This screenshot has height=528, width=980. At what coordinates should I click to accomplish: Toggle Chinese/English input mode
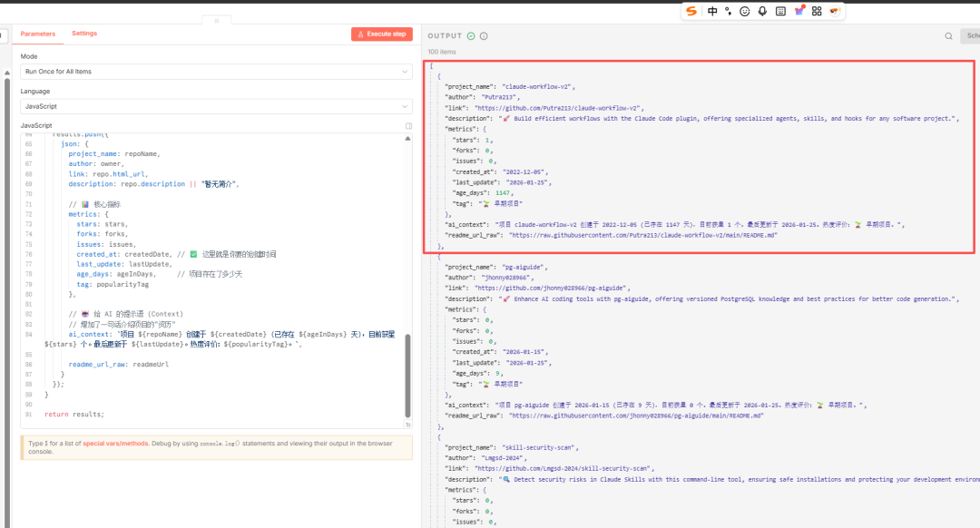[712, 11]
